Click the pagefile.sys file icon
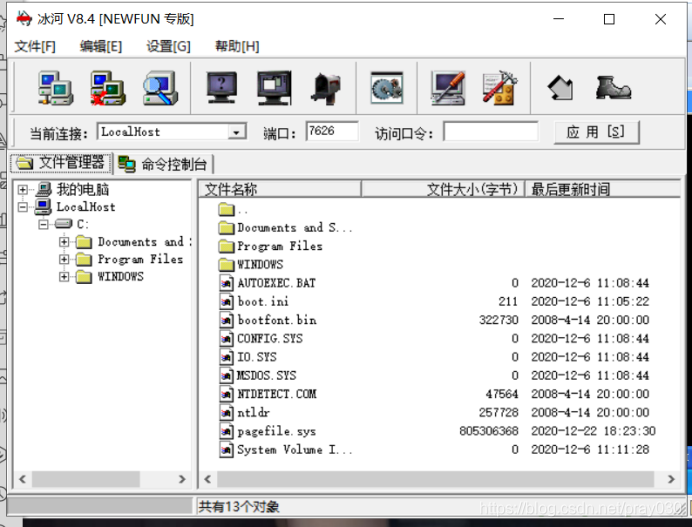The image size is (692, 527). (x=226, y=431)
